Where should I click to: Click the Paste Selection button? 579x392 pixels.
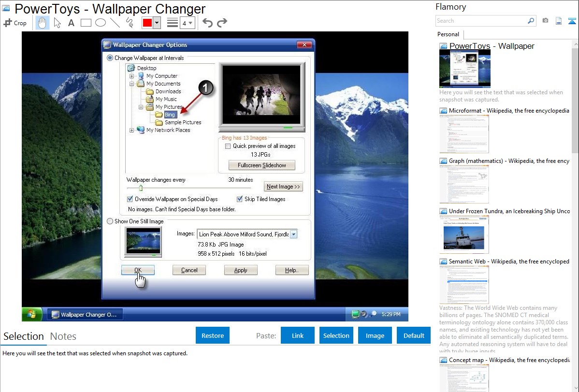[336, 335]
